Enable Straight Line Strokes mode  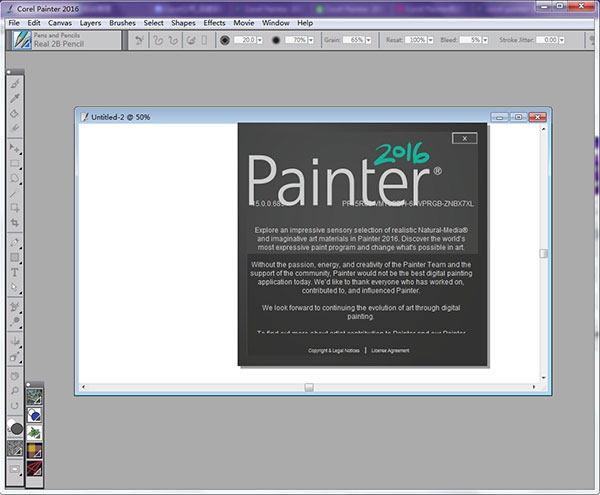(x=173, y=40)
